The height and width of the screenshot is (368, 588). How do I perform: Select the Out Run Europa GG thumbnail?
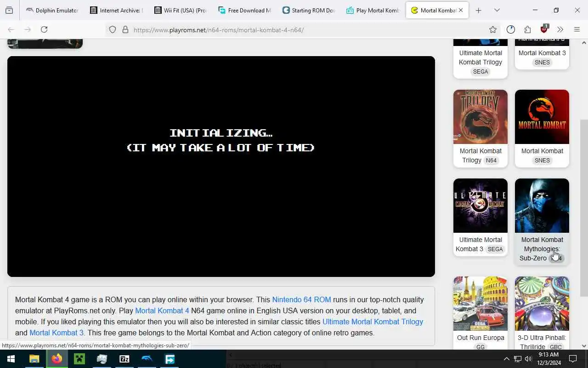click(x=481, y=304)
